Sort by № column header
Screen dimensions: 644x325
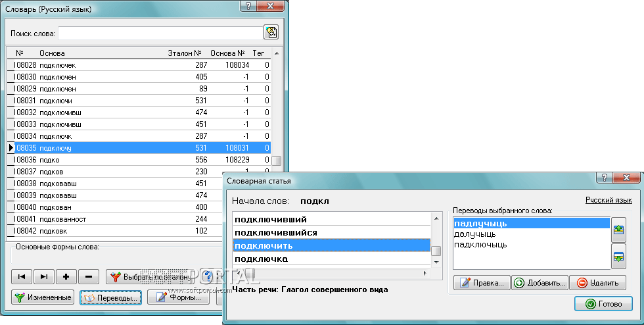[x=19, y=53]
